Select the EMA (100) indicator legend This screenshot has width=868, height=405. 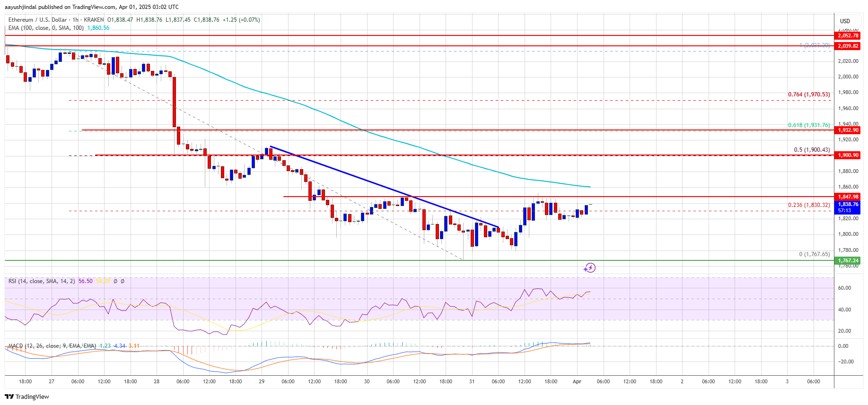coord(45,28)
